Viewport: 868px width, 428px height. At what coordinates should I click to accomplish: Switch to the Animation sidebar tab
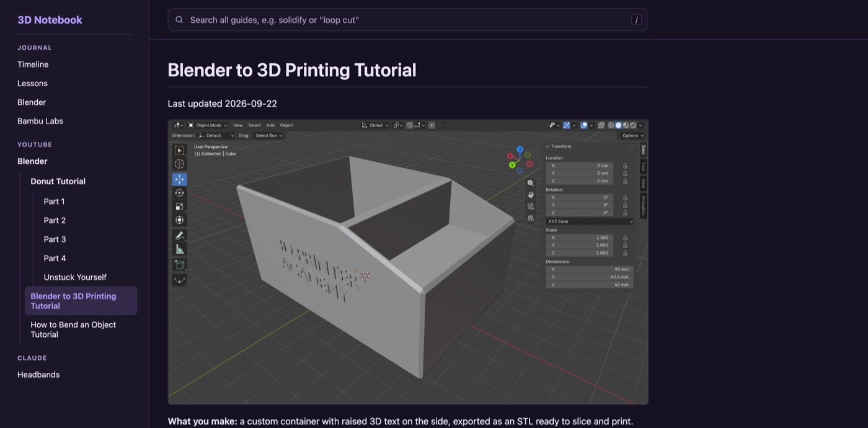(643, 205)
